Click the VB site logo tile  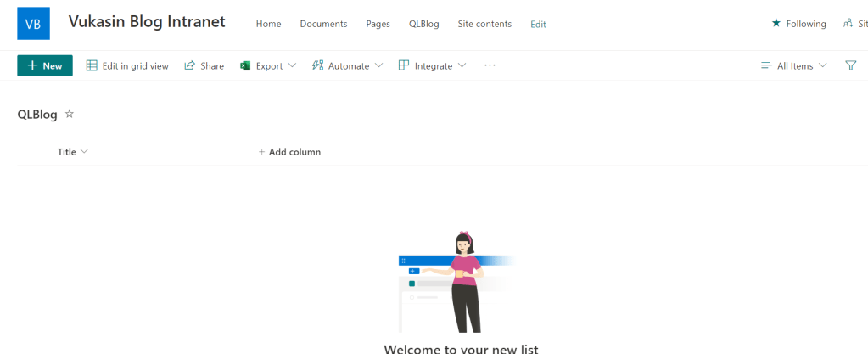coord(33,24)
